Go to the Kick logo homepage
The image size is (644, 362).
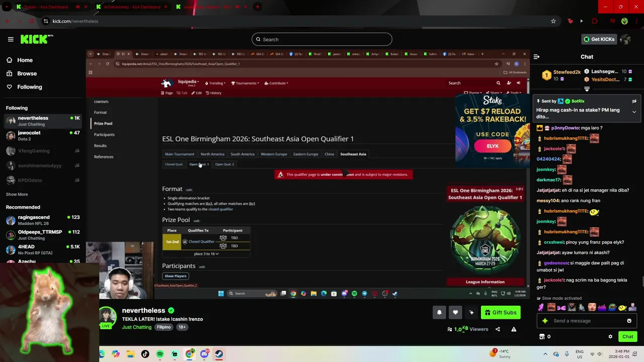(36, 39)
